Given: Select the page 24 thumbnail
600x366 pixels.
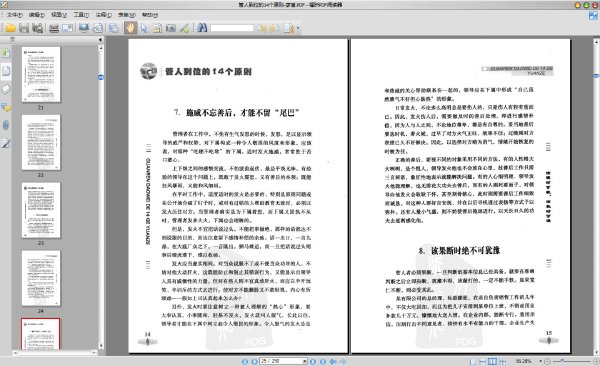Looking at the screenshot, I should pyautogui.click(x=41, y=278).
